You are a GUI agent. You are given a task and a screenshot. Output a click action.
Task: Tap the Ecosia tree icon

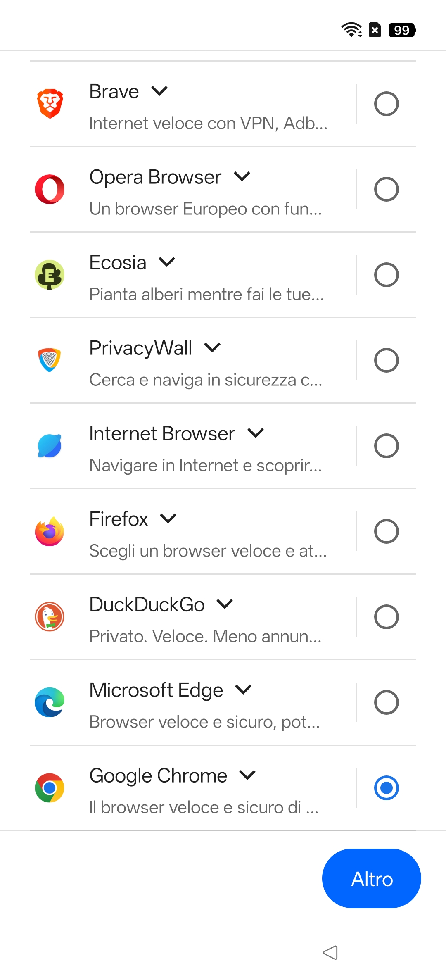[50, 275]
